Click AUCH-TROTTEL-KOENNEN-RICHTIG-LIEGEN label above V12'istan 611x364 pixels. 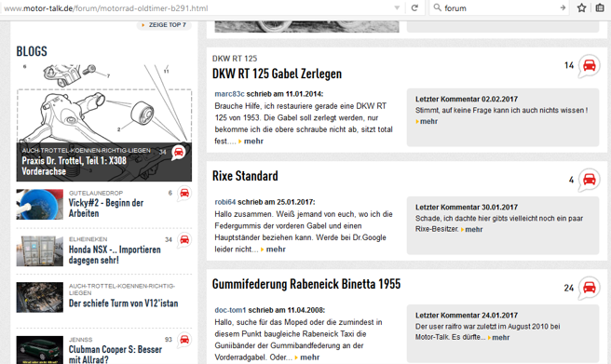click(122, 290)
